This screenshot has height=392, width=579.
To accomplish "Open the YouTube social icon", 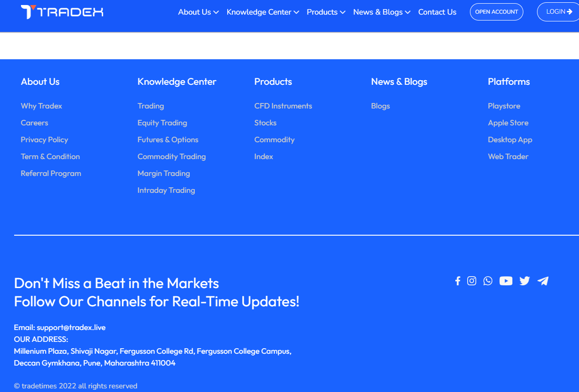I will pyautogui.click(x=506, y=281).
